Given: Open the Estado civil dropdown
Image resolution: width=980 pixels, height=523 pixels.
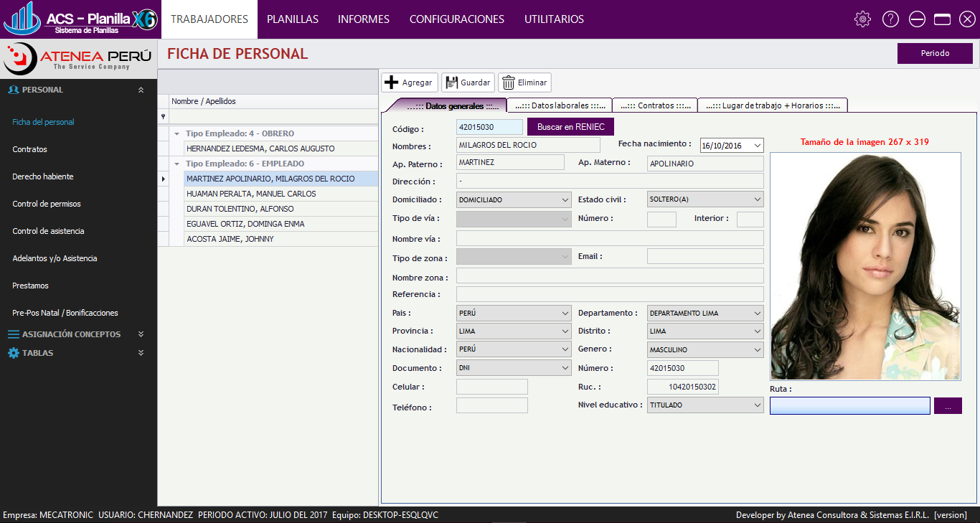Looking at the screenshot, I should click(757, 199).
